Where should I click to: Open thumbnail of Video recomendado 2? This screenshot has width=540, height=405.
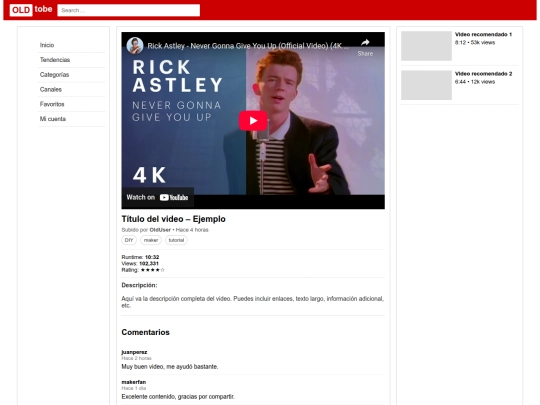[x=426, y=85]
